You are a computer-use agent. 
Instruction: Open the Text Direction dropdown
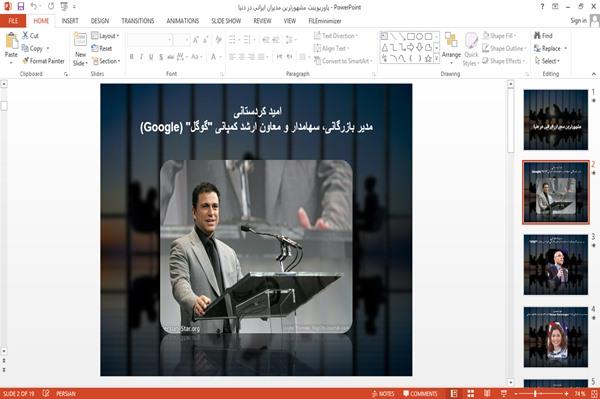pos(336,36)
